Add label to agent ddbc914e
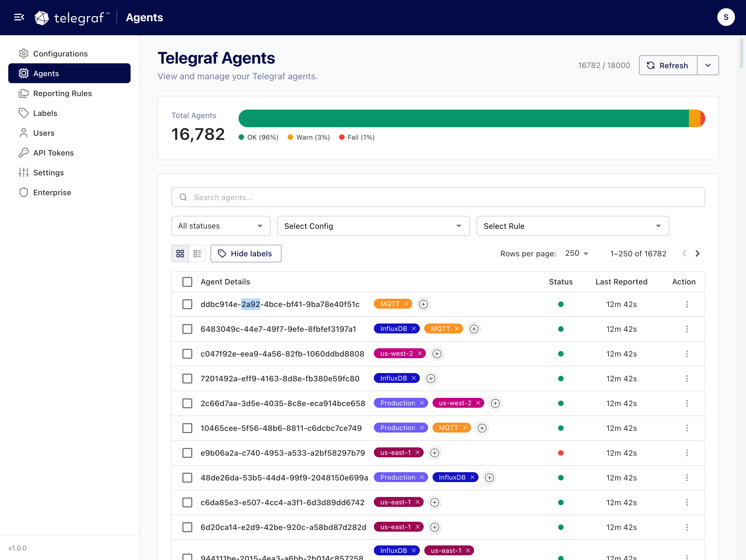The width and height of the screenshot is (746, 560). click(x=423, y=304)
